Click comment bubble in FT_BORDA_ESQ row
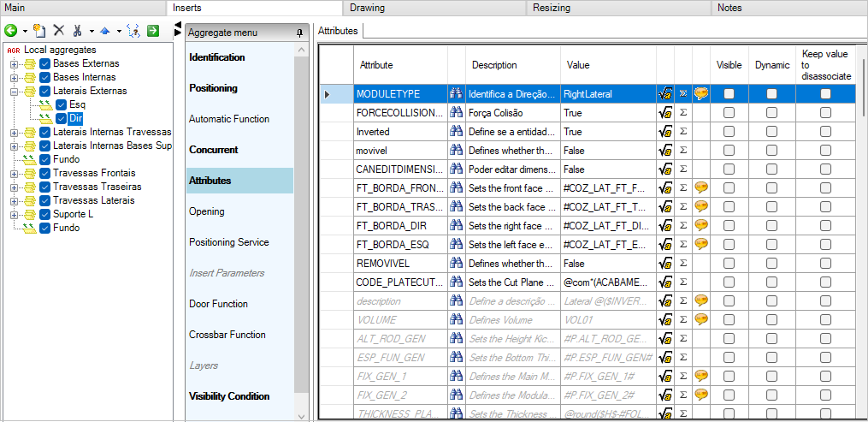This screenshot has height=422, width=868. pyautogui.click(x=701, y=244)
